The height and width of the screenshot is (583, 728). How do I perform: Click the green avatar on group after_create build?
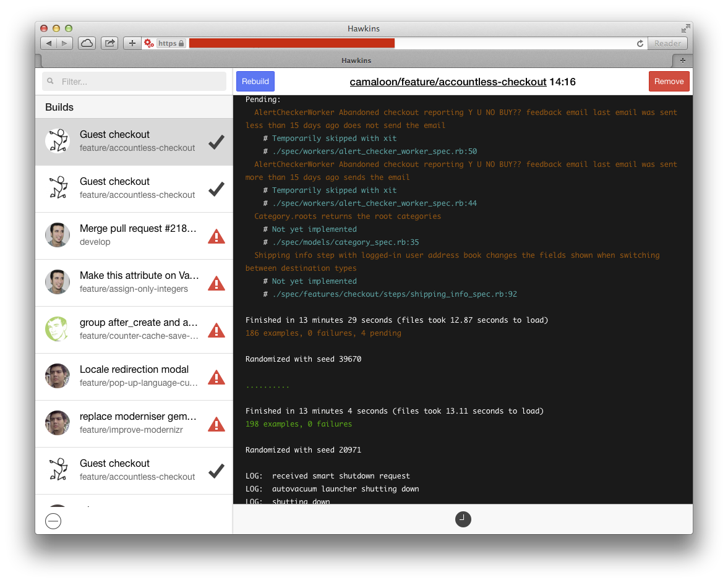point(58,329)
